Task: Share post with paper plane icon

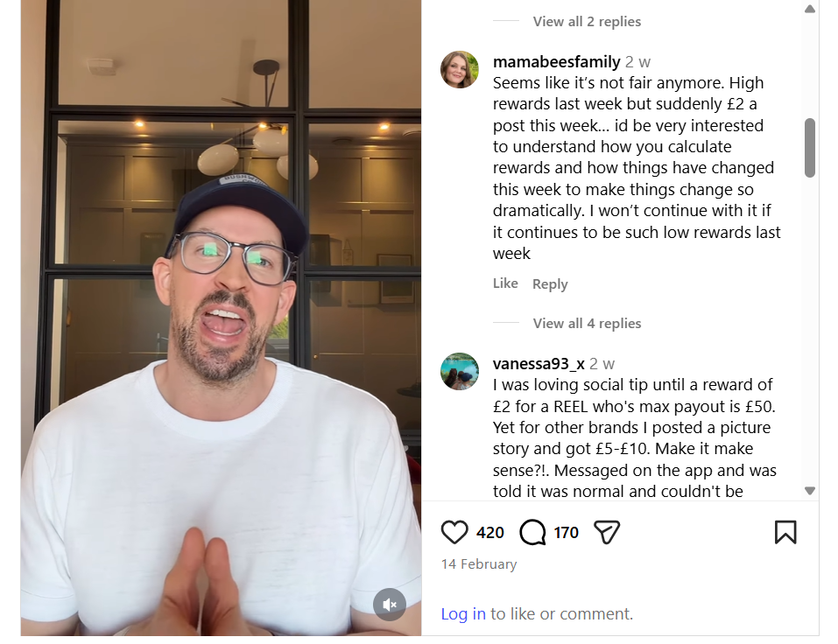Action: pos(607,532)
